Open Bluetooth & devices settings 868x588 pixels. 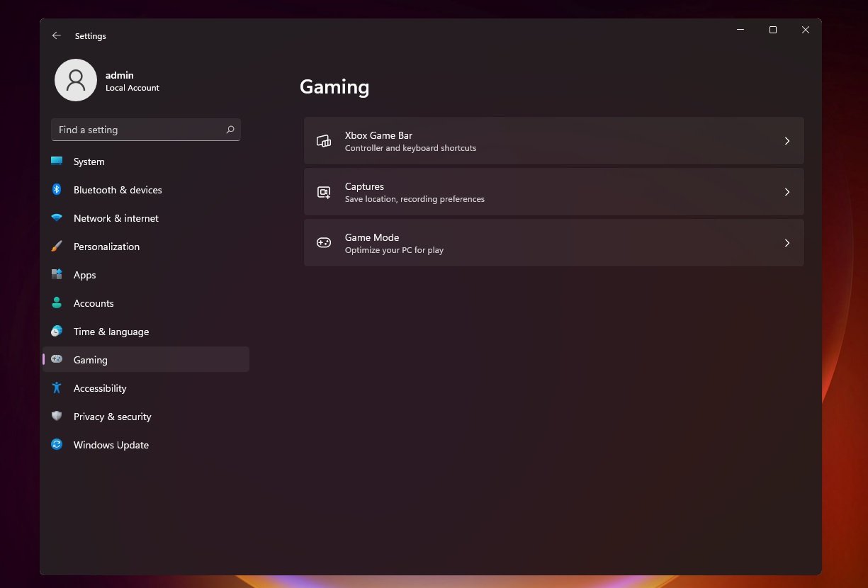pyautogui.click(x=146, y=190)
